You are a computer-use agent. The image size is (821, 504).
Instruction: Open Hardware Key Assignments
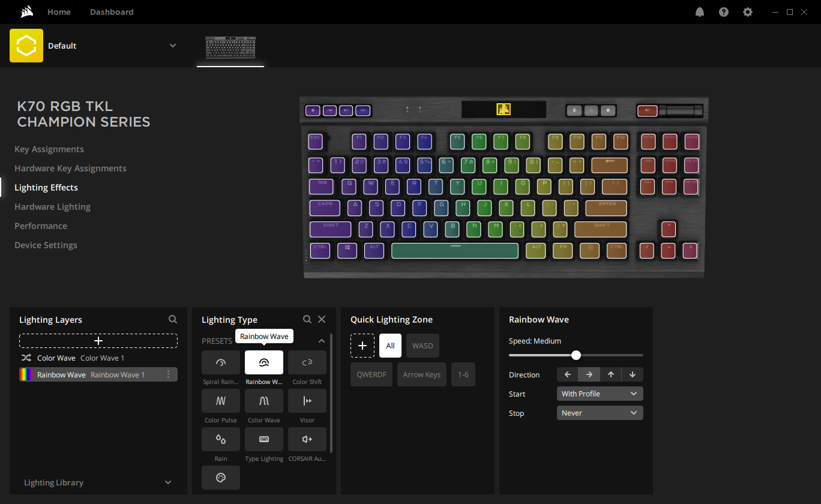pos(70,168)
